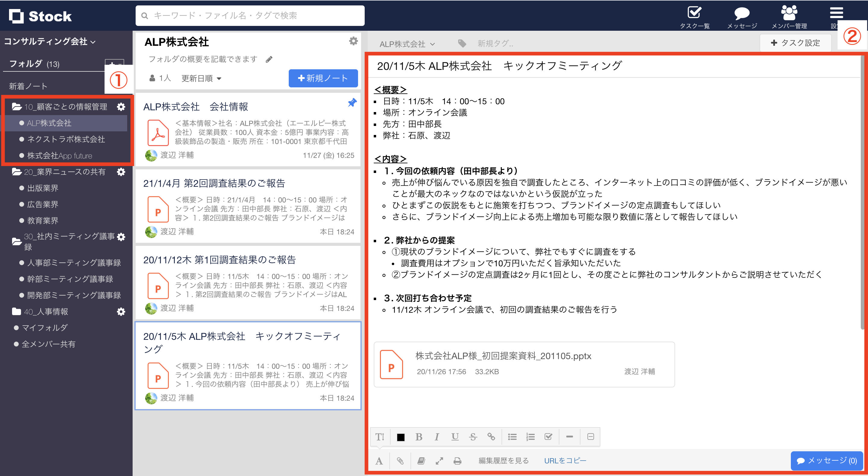Viewport: 868px width, 476px height.
Task: Collapse the 10_顧客ごとの情報管理 folder
Action: [17, 107]
